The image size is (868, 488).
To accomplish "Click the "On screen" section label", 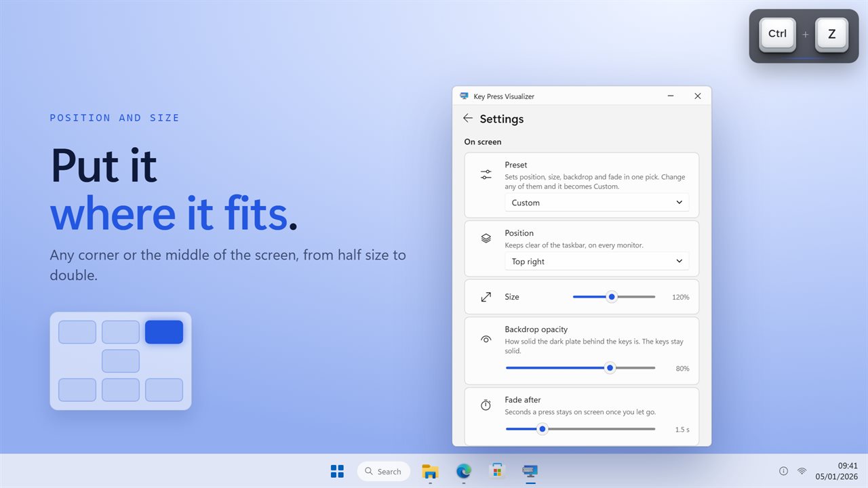I will [x=483, y=142].
